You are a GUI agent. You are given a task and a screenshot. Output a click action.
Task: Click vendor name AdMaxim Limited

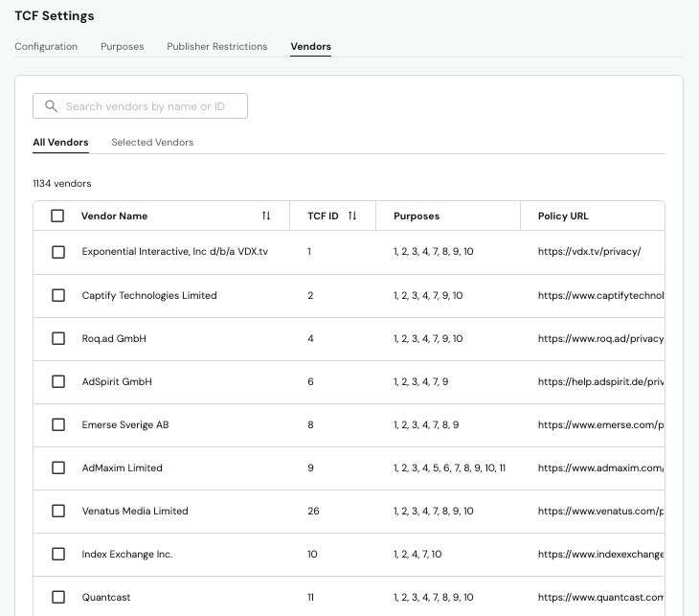tap(123, 468)
